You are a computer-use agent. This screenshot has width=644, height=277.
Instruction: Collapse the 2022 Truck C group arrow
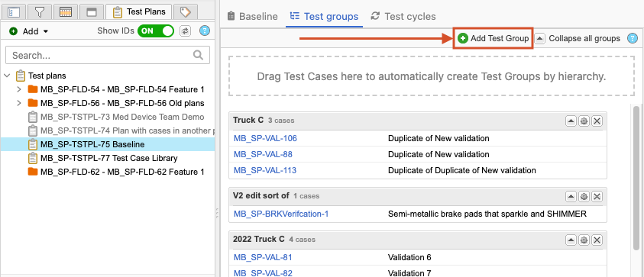tap(571, 240)
